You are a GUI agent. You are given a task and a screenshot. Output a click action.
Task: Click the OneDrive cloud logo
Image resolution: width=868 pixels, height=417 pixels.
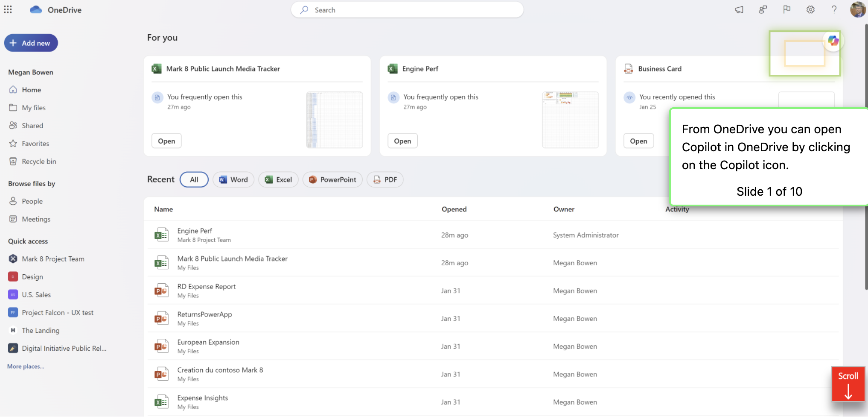[x=36, y=9]
